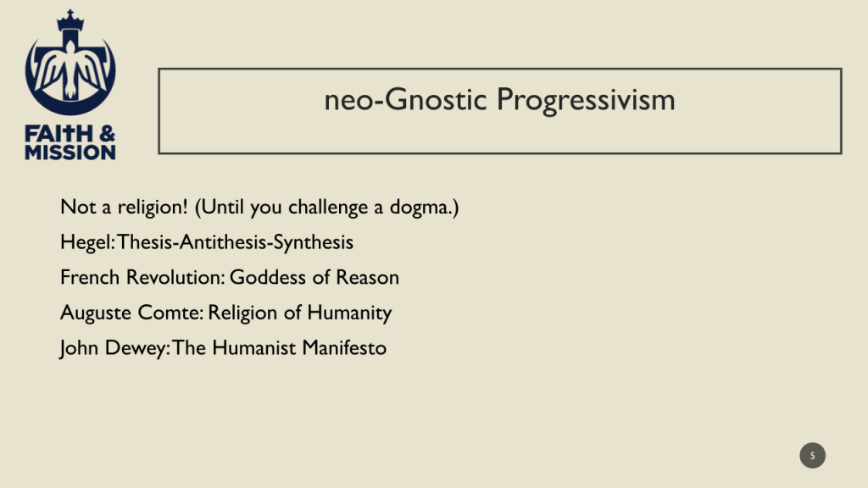Click the ampersand in the logo text
This screenshot has width=868, height=488.
coord(107,136)
